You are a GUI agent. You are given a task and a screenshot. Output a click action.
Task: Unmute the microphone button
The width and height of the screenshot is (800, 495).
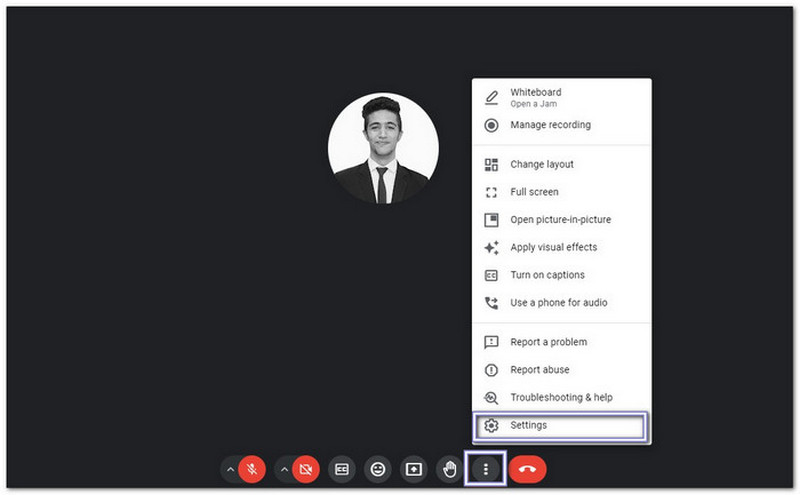(x=252, y=468)
